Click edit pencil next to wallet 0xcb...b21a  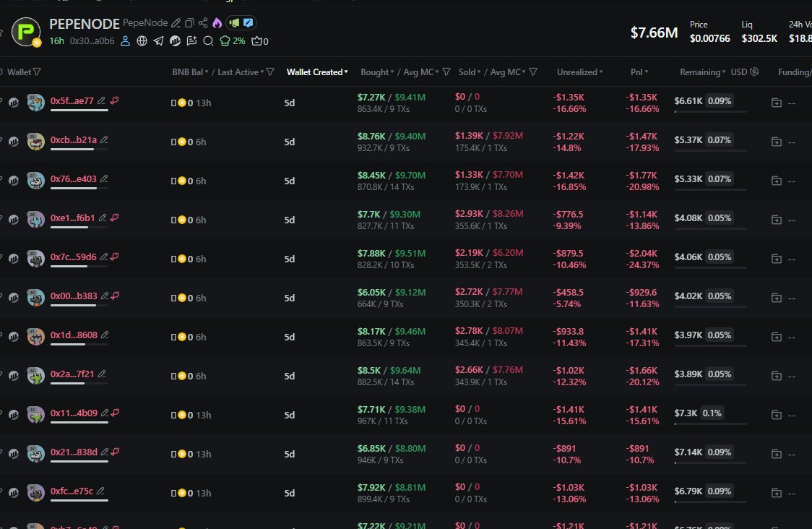click(x=105, y=139)
